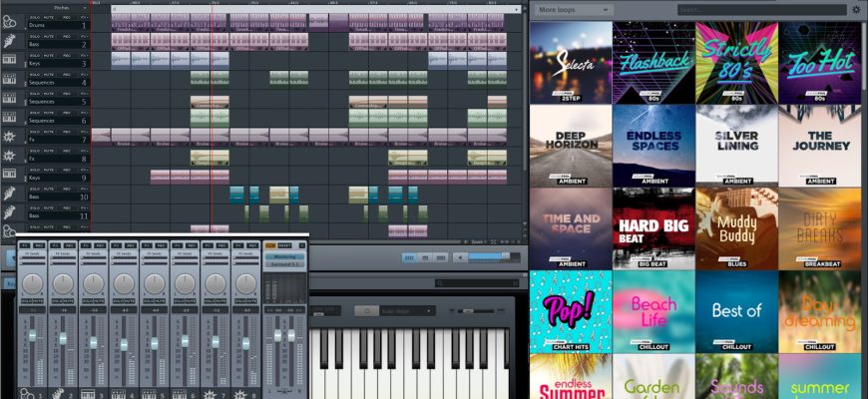
Task: Click the Drums track instrument icon
Action: (x=9, y=22)
